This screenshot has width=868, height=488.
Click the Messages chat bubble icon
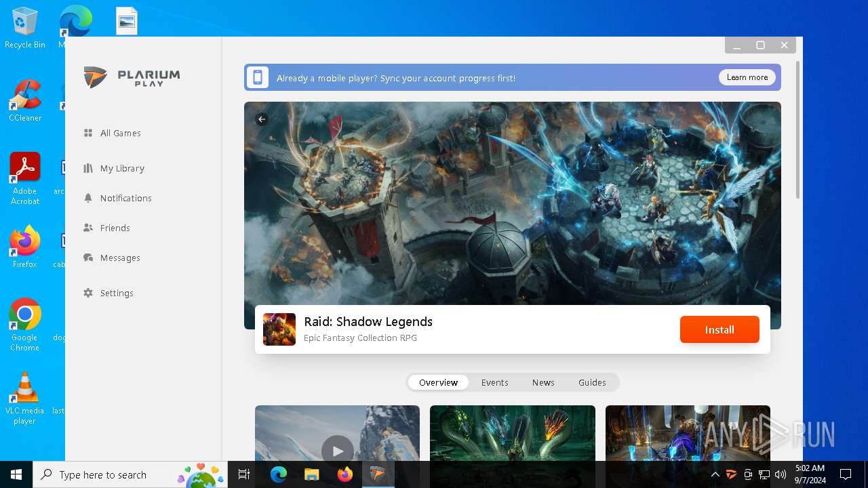(x=88, y=258)
